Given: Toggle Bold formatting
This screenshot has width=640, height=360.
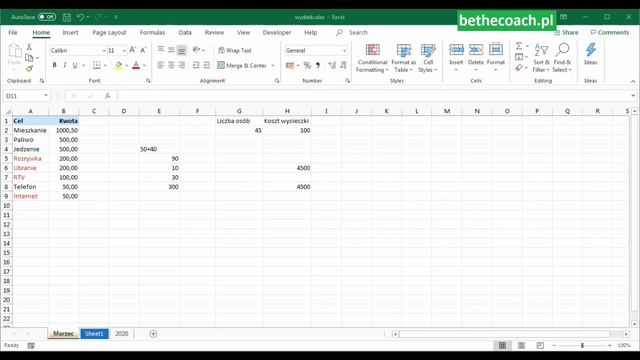Looking at the screenshot, I should click(x=54, y=65).
